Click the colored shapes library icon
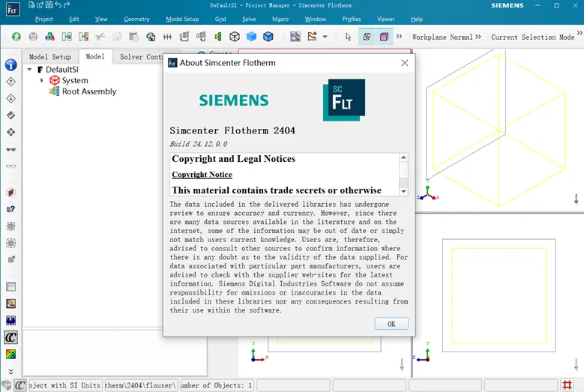Viewport: 584px width, 392px height. [x=49, y=37]
